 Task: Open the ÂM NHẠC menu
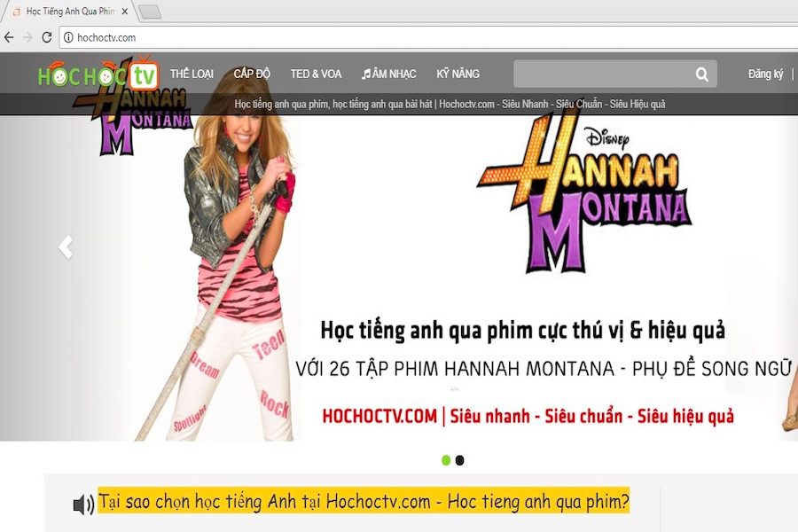[389, 74]
